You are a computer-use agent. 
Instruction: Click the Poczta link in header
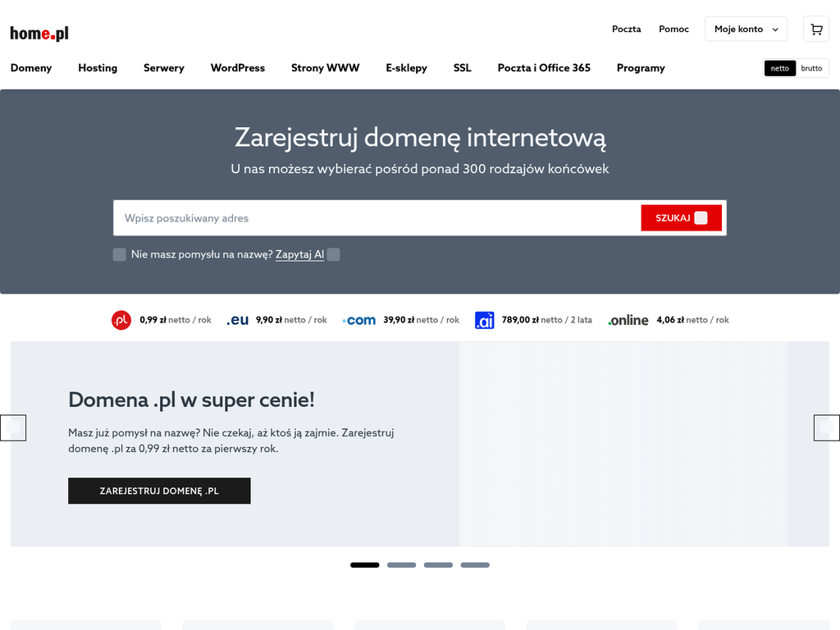(626, 29)
